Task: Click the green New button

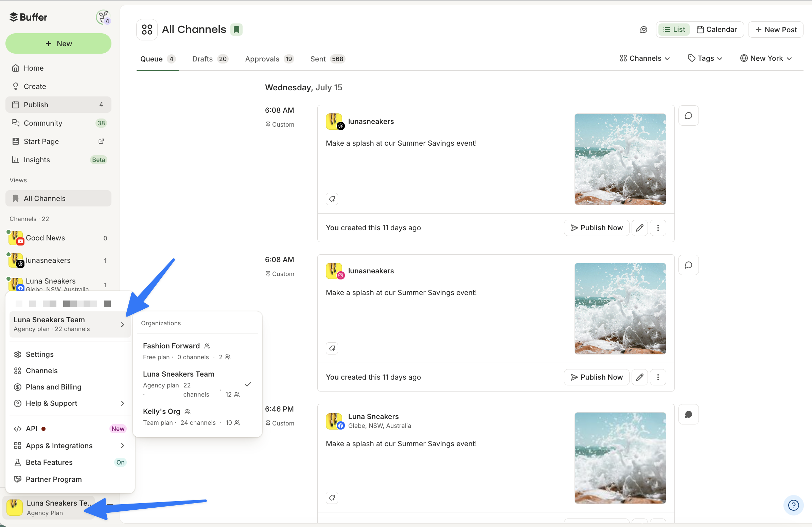Action: [x=58, y=43]
